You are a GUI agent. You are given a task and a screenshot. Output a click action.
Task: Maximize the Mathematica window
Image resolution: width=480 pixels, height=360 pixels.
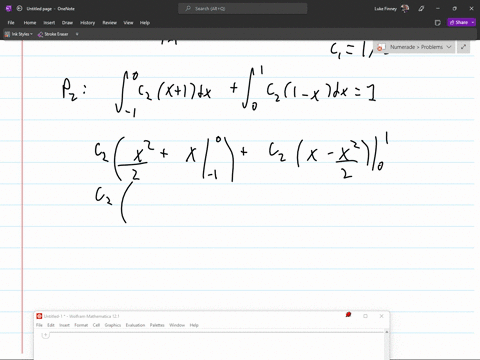point(365,316)
